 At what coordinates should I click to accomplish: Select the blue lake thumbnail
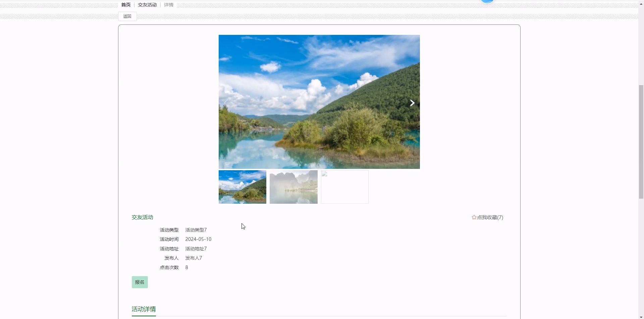coord(243,187)
